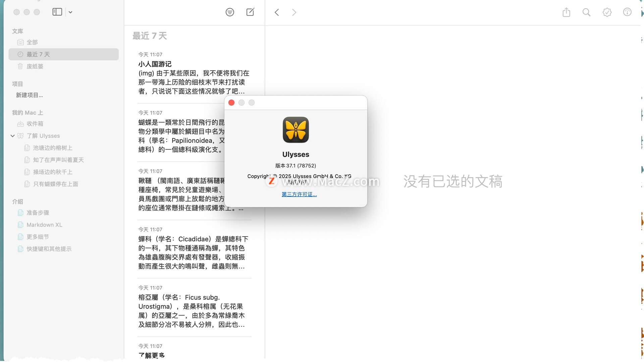Image resolution: width=644 pixels, height=362 pixels.
Task: Click the document icon beside 池塘边的榕树上
Action: tap(27, 148)
